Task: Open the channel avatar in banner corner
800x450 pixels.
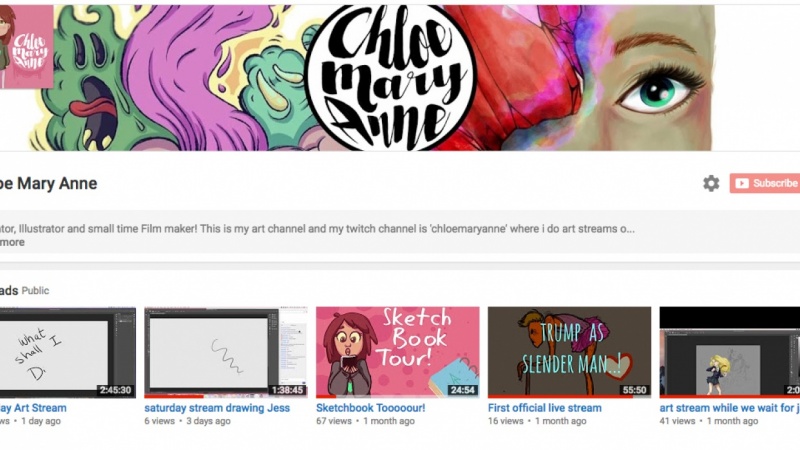Action: click(x=26, y=46)
